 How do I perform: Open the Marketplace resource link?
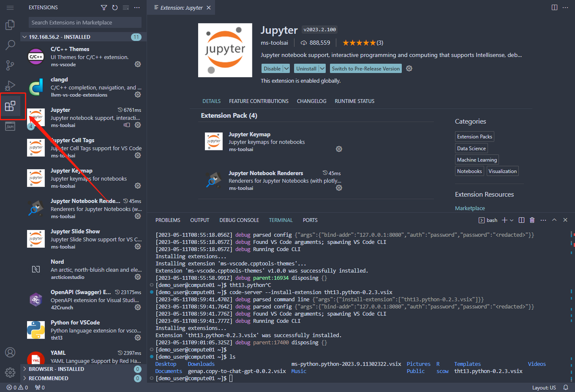pyautogui.click(x=470, y=208)
